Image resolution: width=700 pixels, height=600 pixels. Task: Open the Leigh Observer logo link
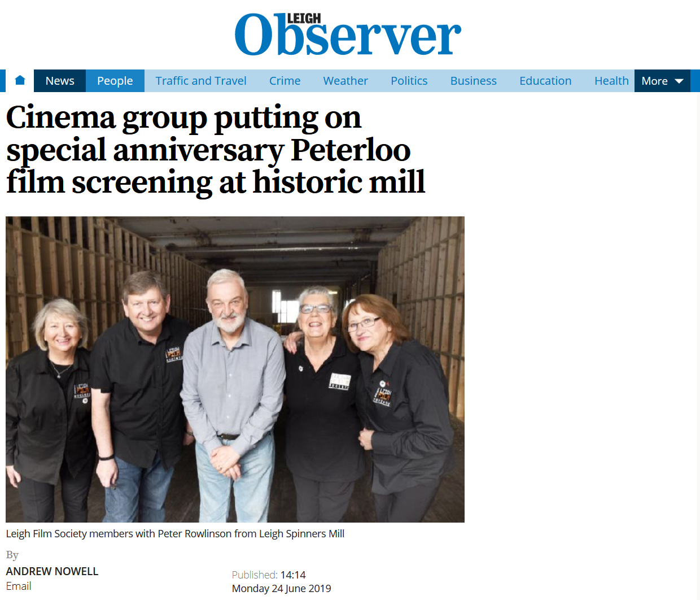348,34
